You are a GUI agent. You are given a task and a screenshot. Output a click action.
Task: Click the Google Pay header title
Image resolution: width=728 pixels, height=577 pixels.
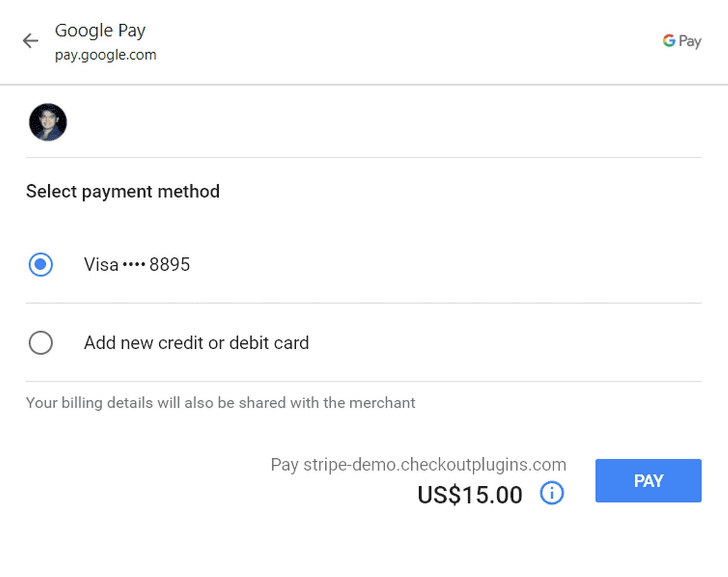100,31
